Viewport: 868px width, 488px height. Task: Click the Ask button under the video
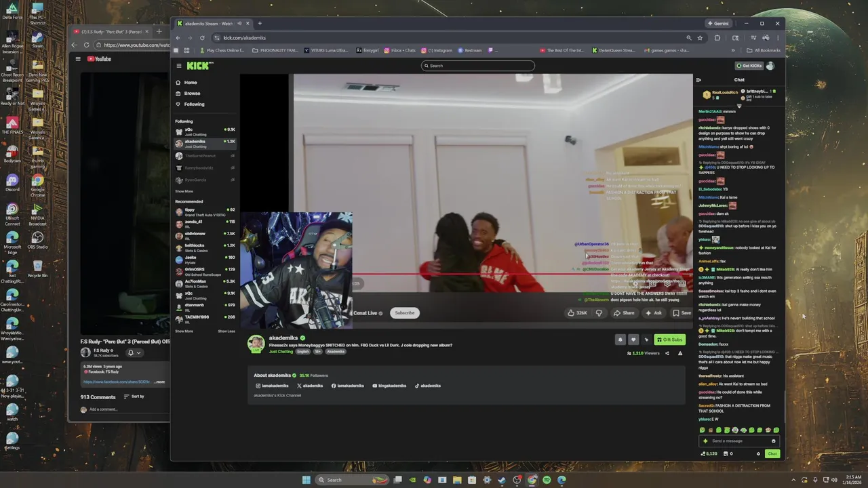pyautogui.click(x=654, y=313)
